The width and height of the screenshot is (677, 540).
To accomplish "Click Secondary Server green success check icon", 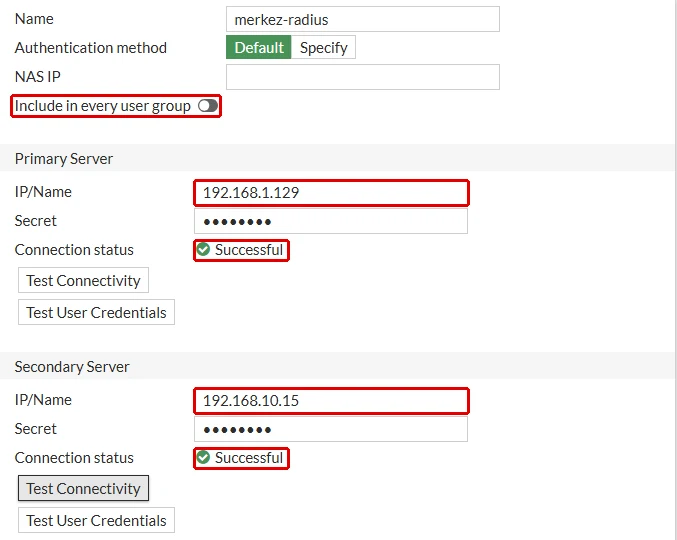I will [x=203, y=458].
